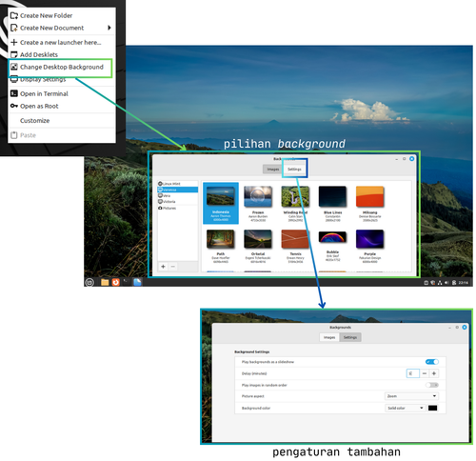Click the minus remove-folder button below sidebar
This screenshot has width=476, height=461.
[173, 267]
